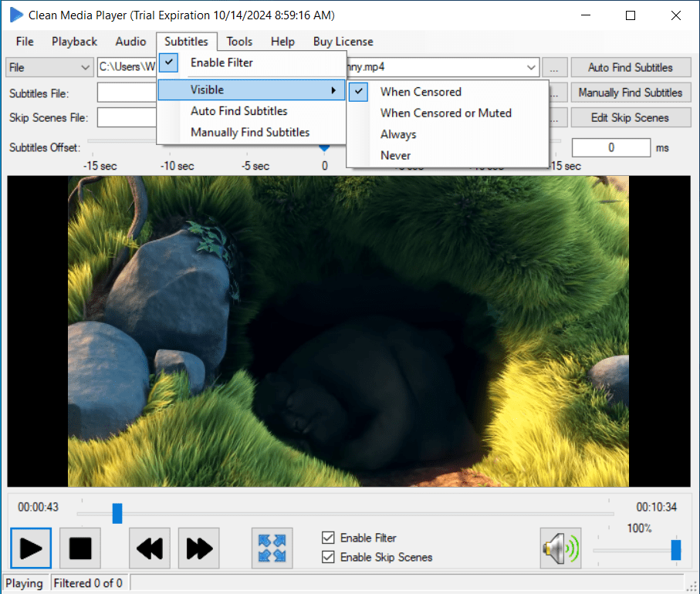The image size is (700, 594).
Task: Toggle Enable Filter checkbox near playback controls
Action: point(328,538)
